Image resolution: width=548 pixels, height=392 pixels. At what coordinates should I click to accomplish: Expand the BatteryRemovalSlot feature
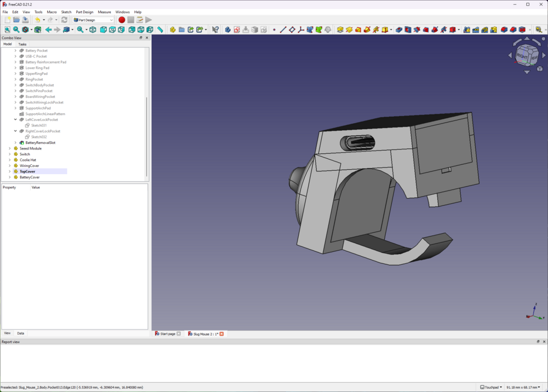pyautogui.click(x=15, y=143)
